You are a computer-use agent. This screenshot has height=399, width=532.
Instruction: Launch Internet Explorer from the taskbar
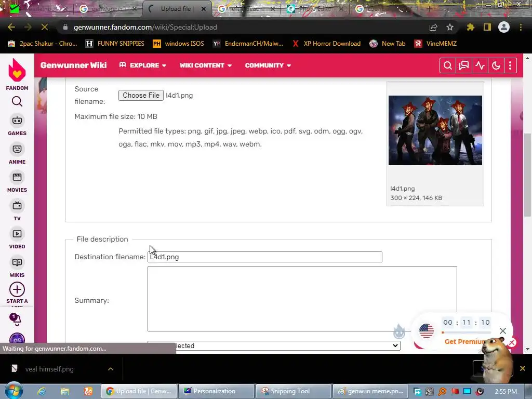[42, 391]
